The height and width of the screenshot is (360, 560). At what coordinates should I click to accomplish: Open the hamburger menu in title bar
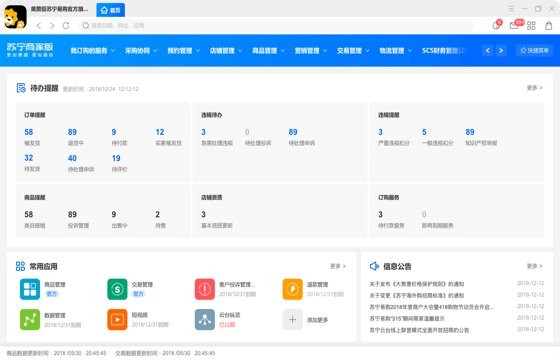pyautogui.click(x=511, y=9)
